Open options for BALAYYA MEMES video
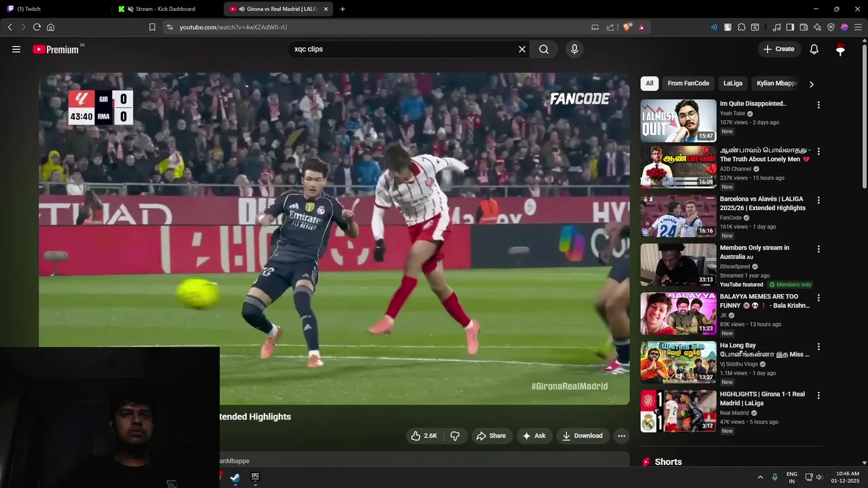This screenshot has height=488, width=868. [818, 298]
